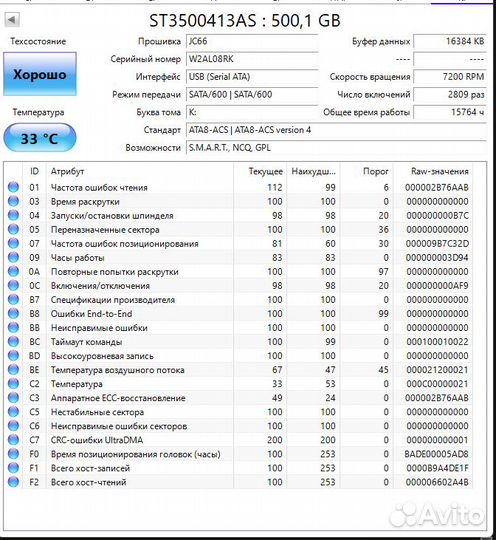Click the rotation speed value 7200 RPM
The image size is (496, 540).
pyautogui.click(x=450, y=77)
